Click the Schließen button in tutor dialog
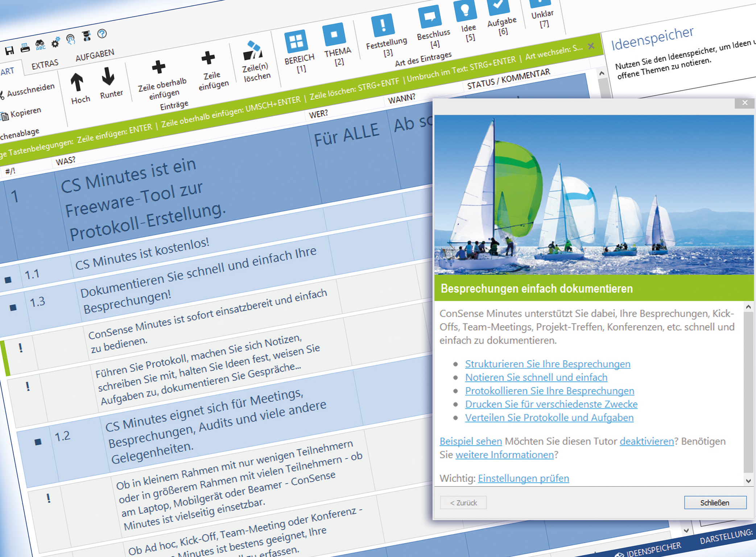This screenshot has width=756, height=557. coord(715,503)
